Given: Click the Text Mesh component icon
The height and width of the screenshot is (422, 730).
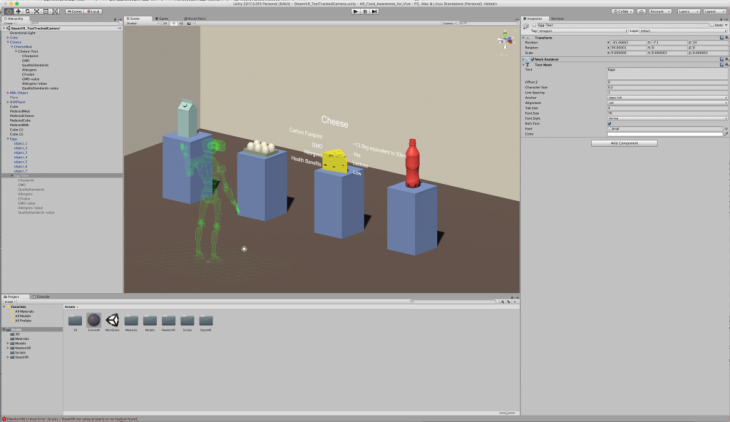Looking at the screenshot, I should pyautogui.click(x=529, y=64).
